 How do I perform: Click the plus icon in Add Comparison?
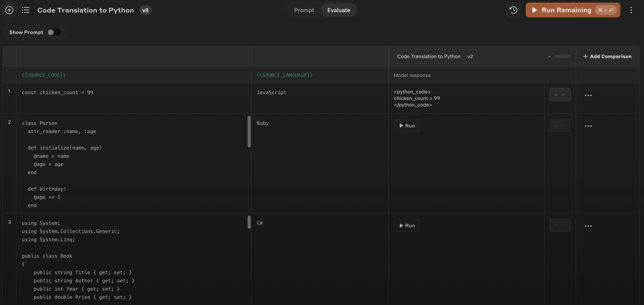pos(585,56)
